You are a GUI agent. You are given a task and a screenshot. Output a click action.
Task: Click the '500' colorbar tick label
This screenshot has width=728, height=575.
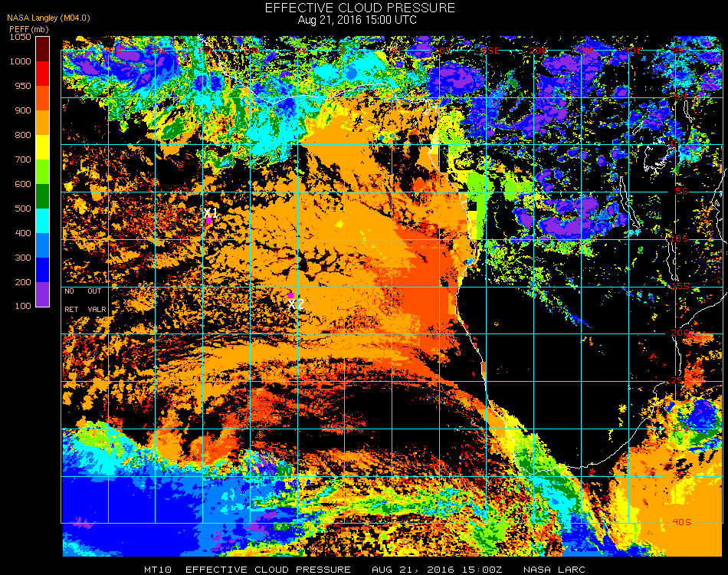[23, 209]
